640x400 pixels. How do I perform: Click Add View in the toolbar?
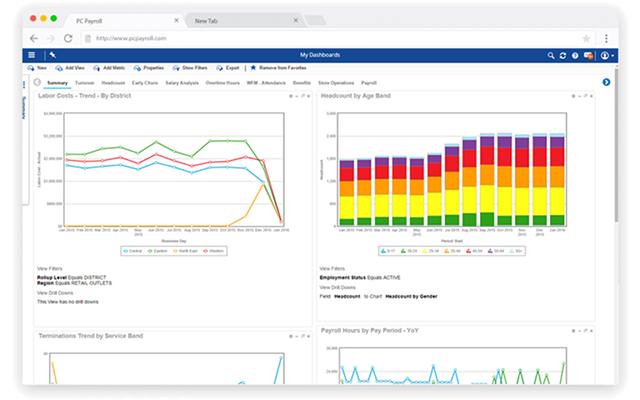coord(70,68)
